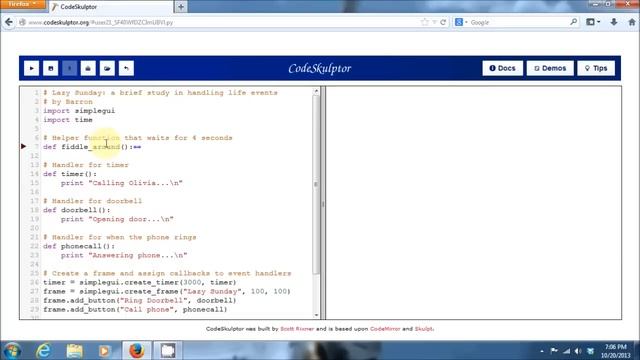Click the 'def timer():' line
640x360 pixels.
70,174
